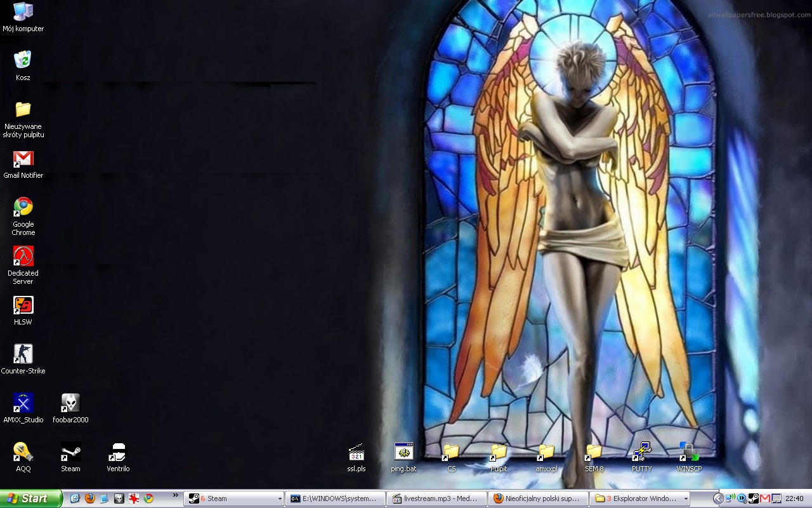Select the WINSCP desktop shortcut
The image size is (812, 508).
689,452
